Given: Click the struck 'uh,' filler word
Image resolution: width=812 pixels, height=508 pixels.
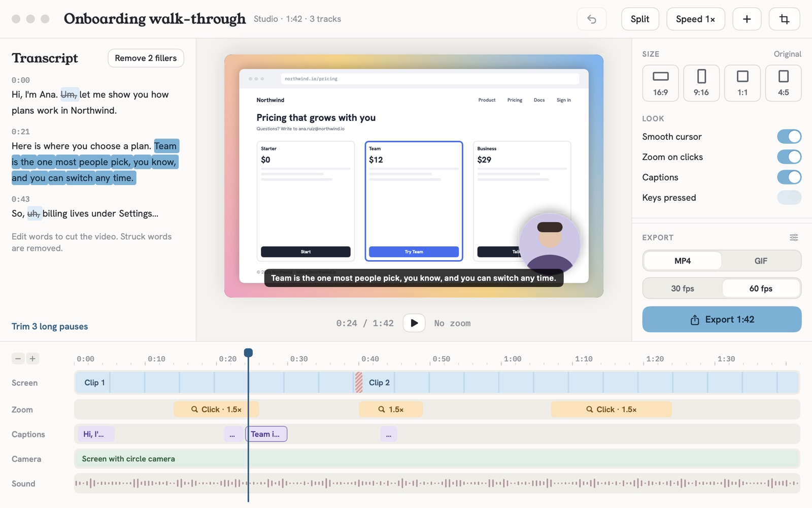Looking at the screenshot, I should click(33, 213).
